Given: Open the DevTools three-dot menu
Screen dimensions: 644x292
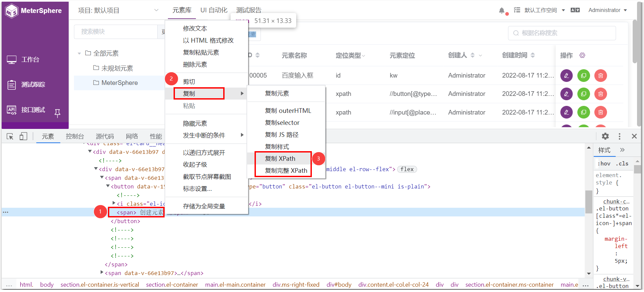Looking at the screenshot, I should 619,136.
